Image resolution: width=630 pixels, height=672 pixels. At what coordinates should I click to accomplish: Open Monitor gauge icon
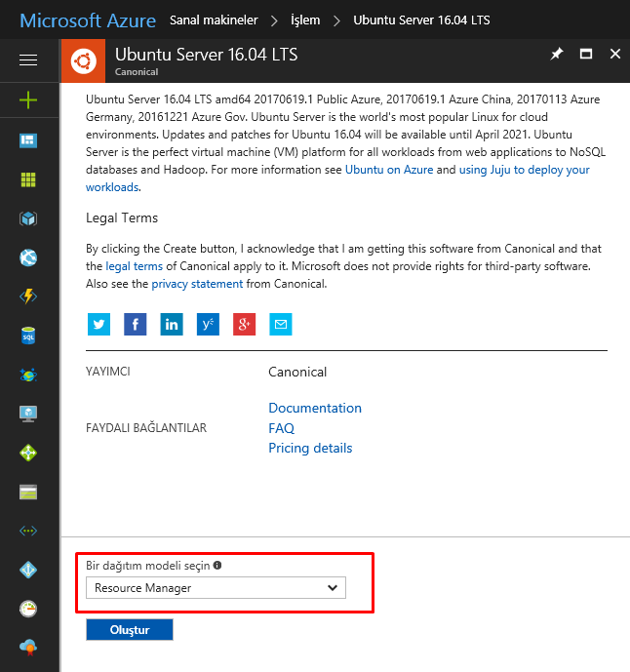click(28, 609)
